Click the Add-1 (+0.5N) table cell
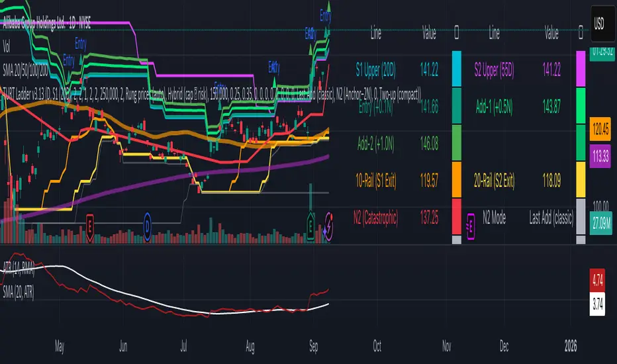 coord(494,107)
